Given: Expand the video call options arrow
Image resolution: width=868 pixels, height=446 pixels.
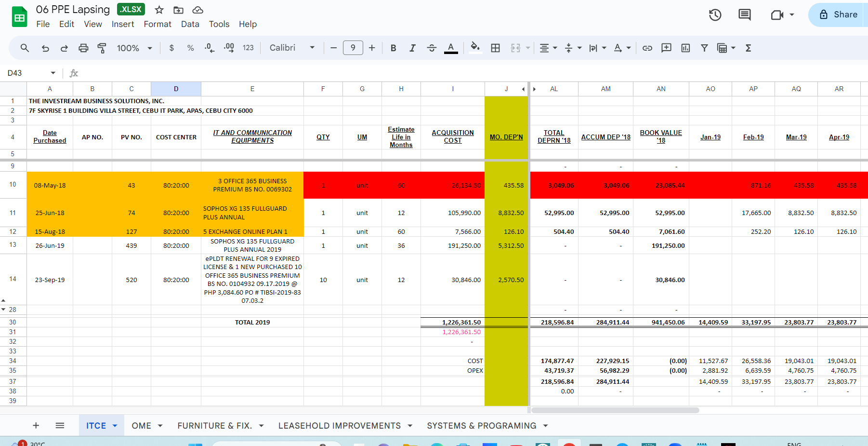Looking at the screenshot, I should (792, 15).
